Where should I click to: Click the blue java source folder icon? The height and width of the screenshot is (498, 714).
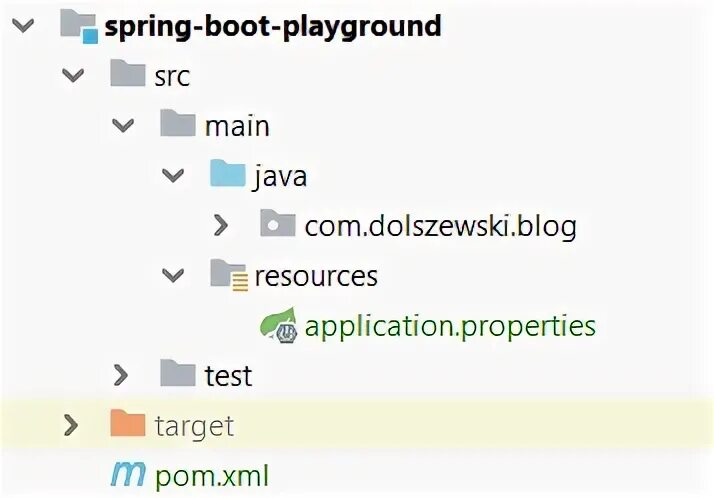coord(227,174)
